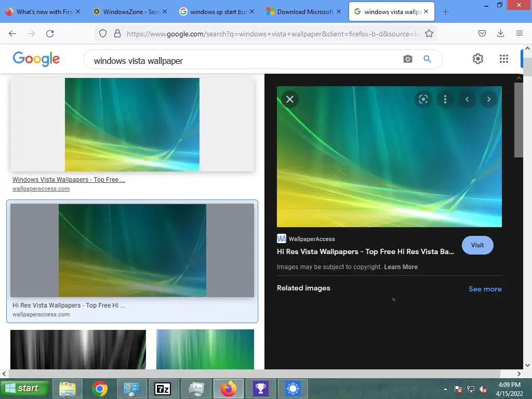This screenshot has width=532, height=399.
Task: Show the next image in preview
Action: [489, 99]
